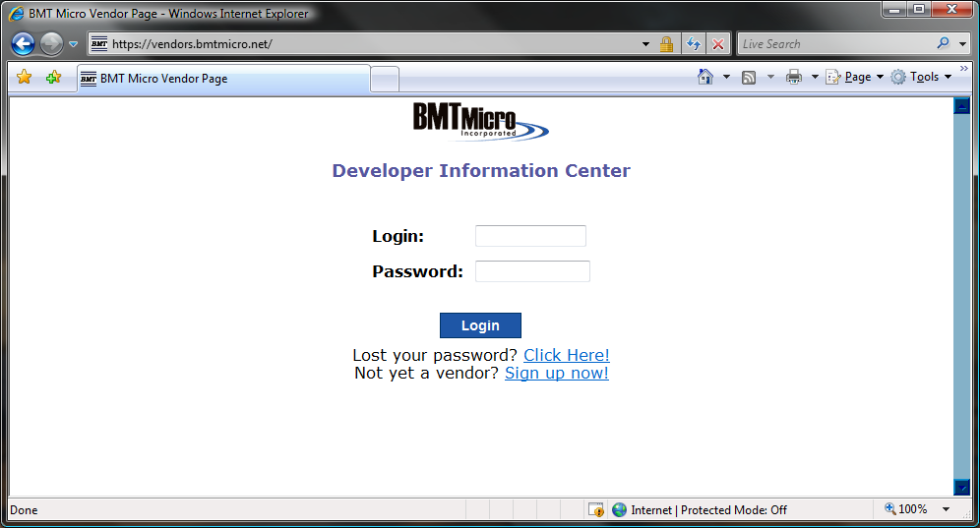
Task: Click the Print icon
Action: click(794, 77)
